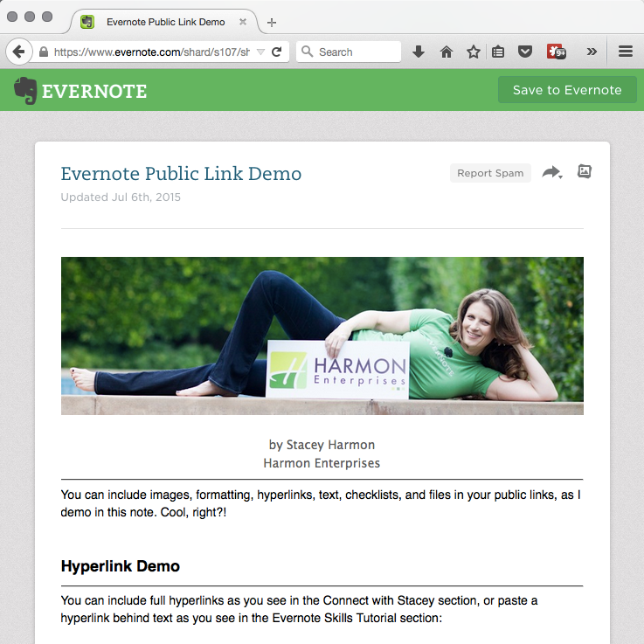Open the share arrow dropdown

[552, 172]
